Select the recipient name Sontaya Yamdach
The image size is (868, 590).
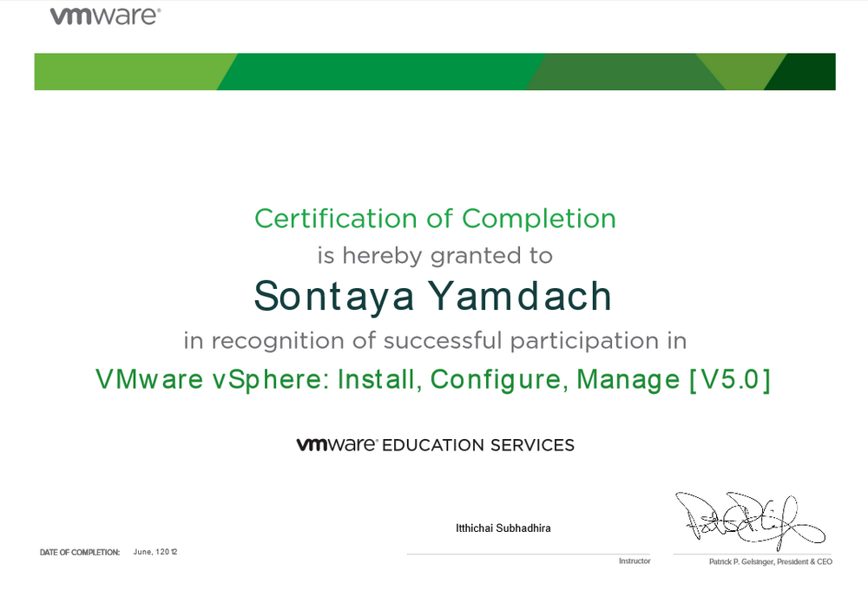[x=433, y=296]
